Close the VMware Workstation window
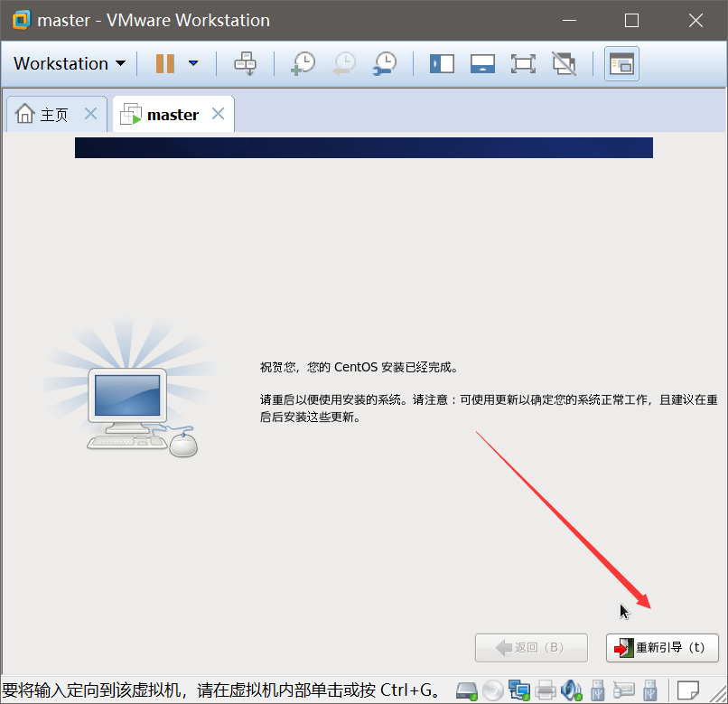The height and width of the screenshot is (704, 728). pos(695,21)
